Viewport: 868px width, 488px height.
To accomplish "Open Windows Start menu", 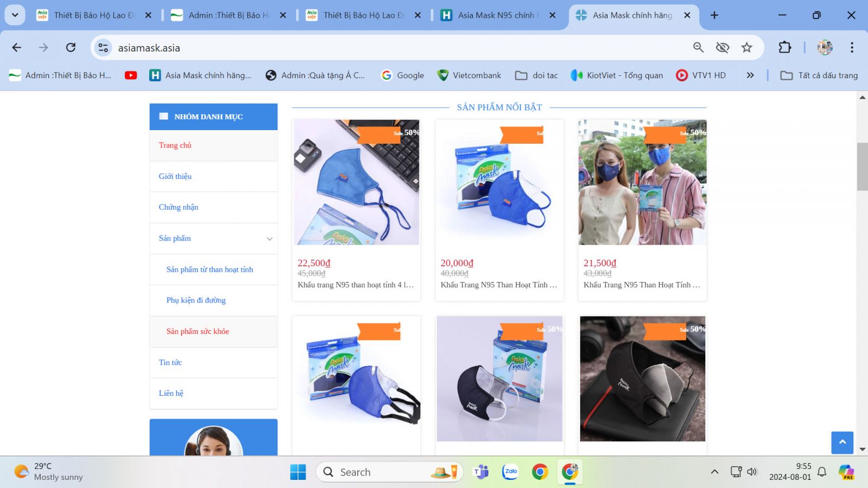I will click(x=298, y=472).
